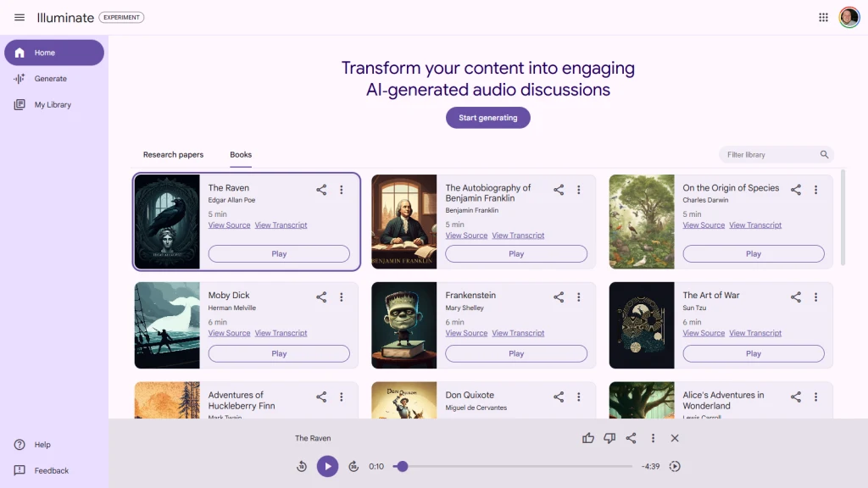The width and height of the screenshot is (868, 488).
Task: Open playback speed control
Action: [675, 467]
